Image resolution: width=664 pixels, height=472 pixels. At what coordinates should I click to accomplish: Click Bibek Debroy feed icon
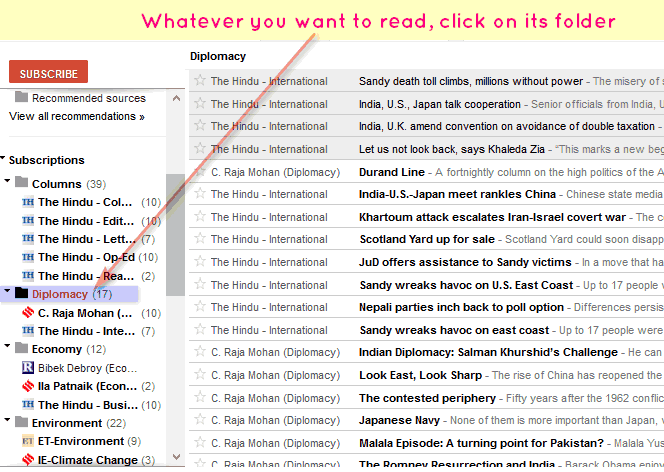pyautogui.click(x=28, y=367)
